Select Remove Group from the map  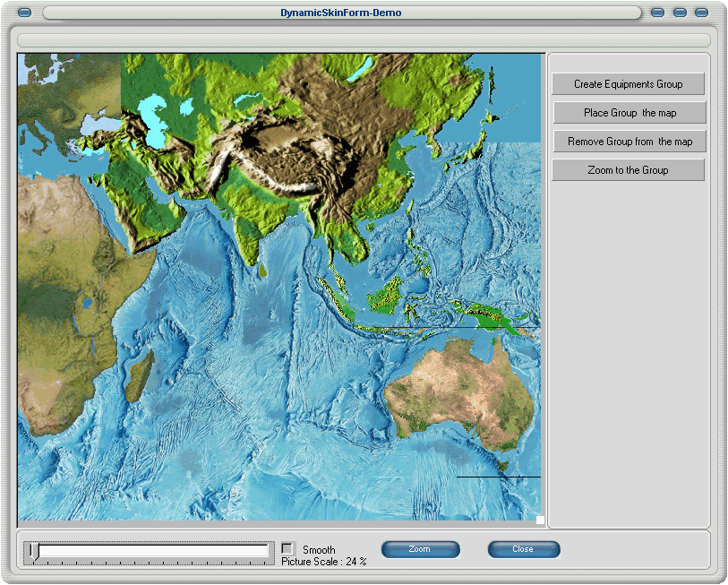pyautogui.click(x=630, y=142)
